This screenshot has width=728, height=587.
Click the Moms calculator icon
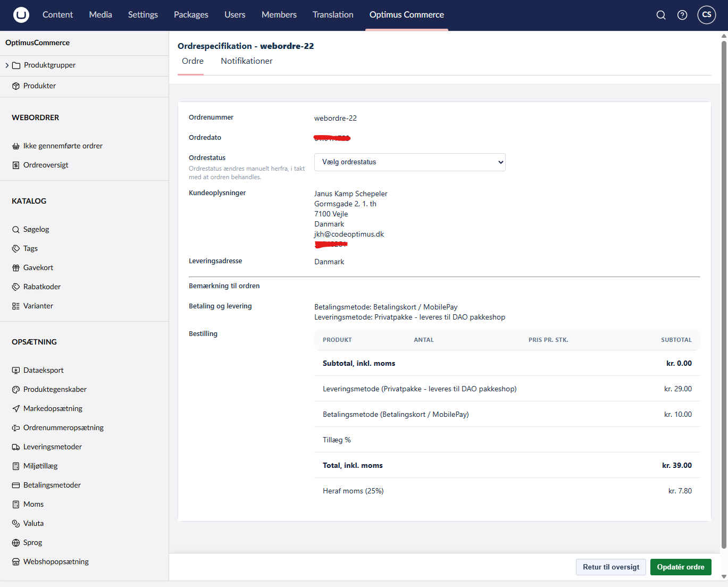(x=16, y=505)
